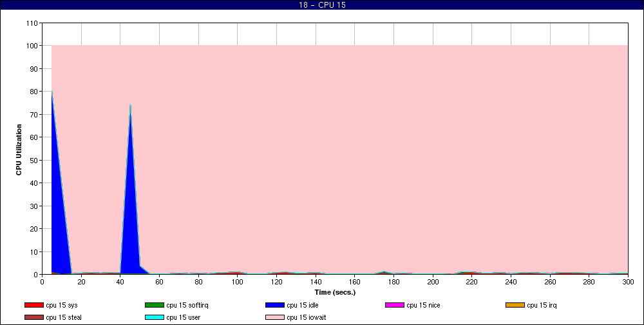Click the x-axis tick label 220
Image resolution: width=644 pixels, height=325 pixels.
coord(472,282)
